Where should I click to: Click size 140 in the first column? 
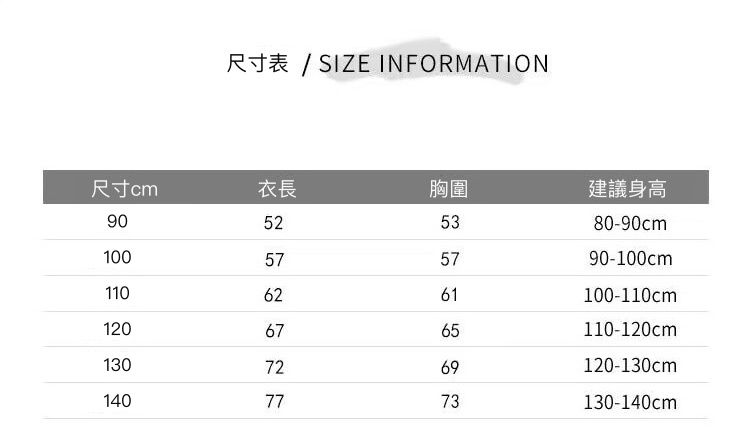[117, 401]
